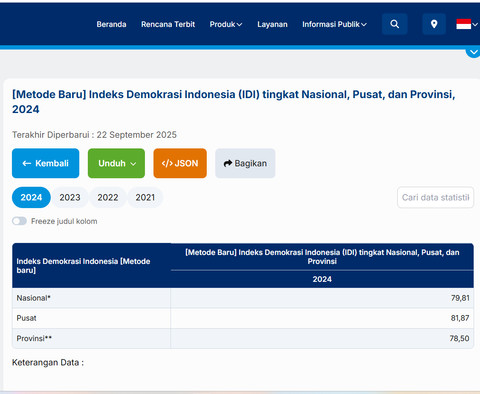Click the Provinsi** row label
This screenshot has width=480, height=394.
point(34,338)
